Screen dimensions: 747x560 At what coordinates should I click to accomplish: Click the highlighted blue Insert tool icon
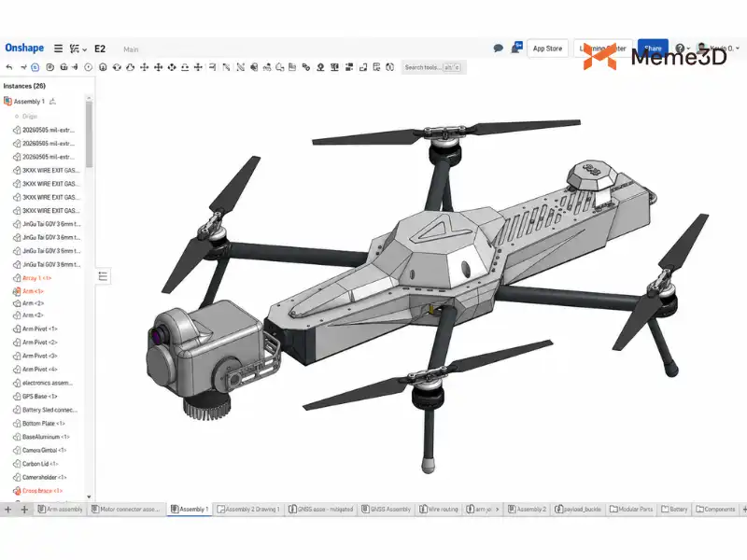click(x=35, y=67)
